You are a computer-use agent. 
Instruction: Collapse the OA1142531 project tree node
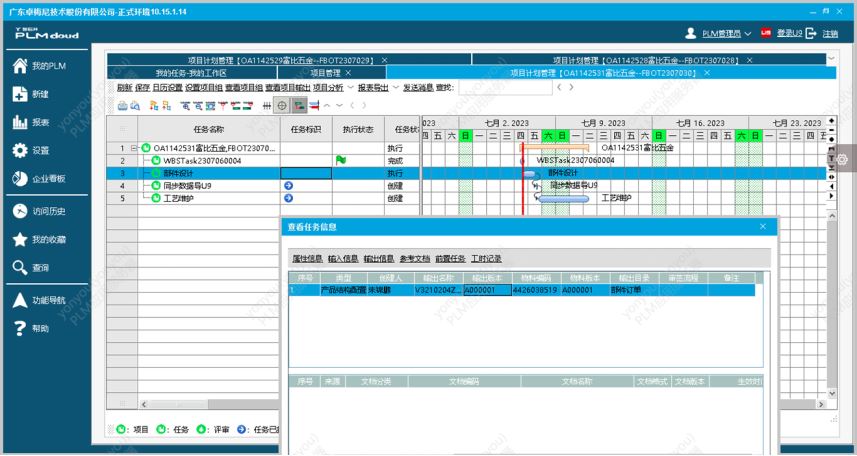tap(134, 148)
